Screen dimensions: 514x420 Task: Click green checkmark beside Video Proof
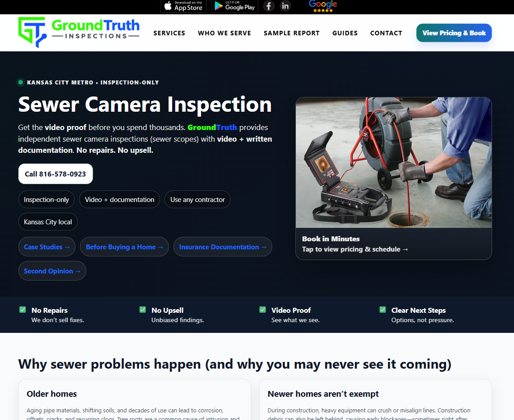262,310
